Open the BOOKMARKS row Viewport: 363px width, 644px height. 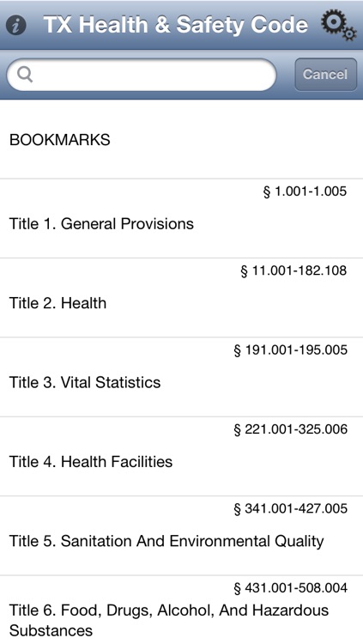click(182, 140)
